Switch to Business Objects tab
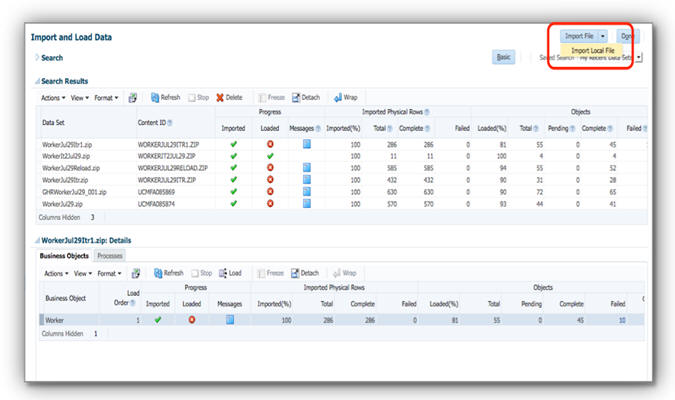 (x=64, y=256)
